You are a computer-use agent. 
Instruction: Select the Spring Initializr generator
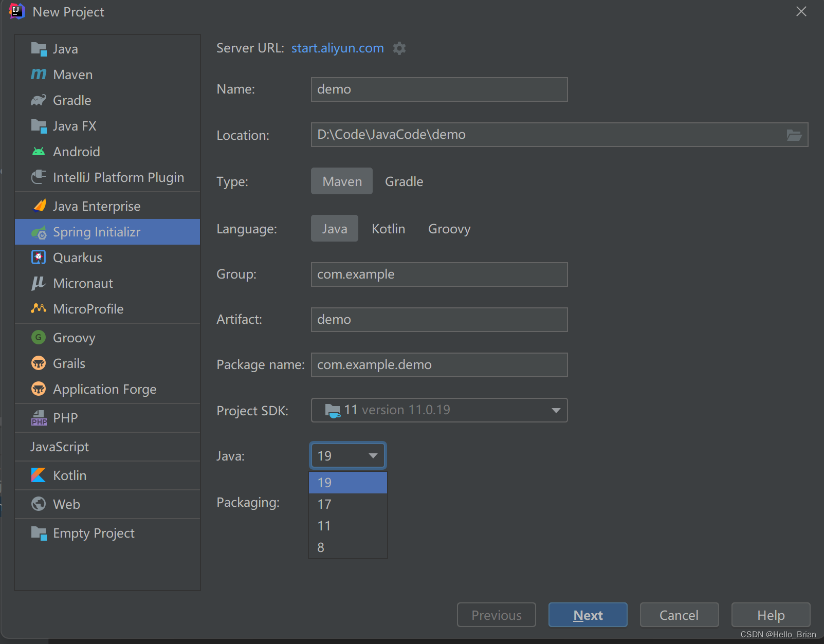tap(107, 232)
